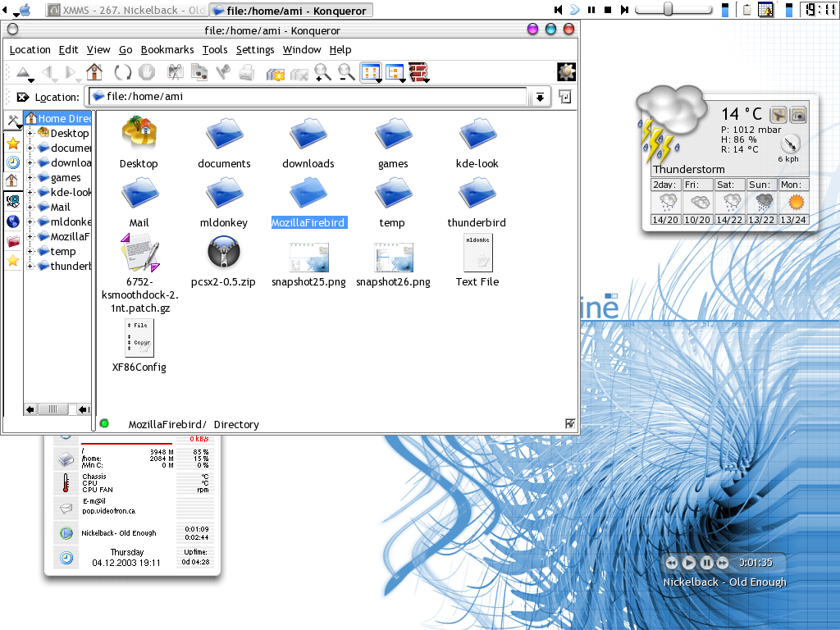Expand games node in sidebar tree

tap(30, 177)
